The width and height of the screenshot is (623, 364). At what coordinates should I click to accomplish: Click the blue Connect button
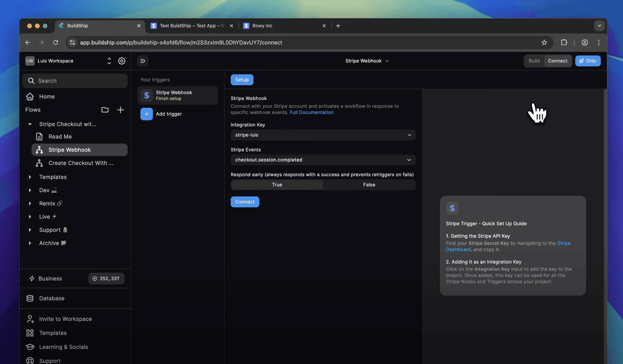(245, 202)
